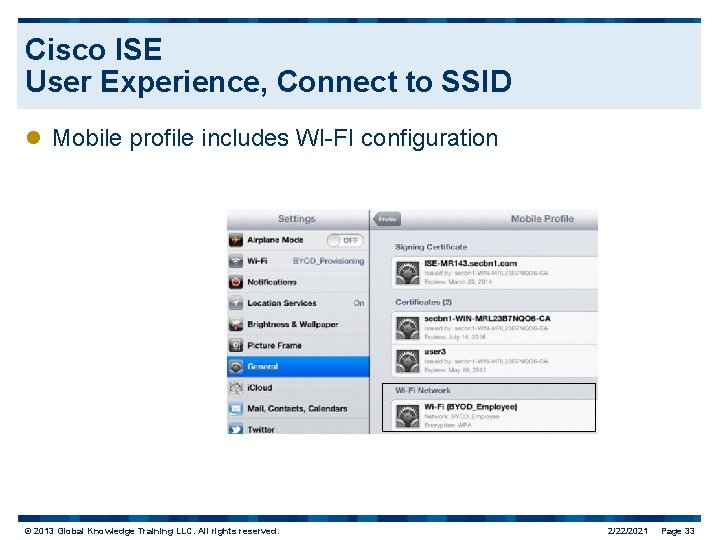The height and width of the screenshot is (540, 720).
Task: Open the Wi-Fi (BYOD_Employee) entry
Action: 495,416
